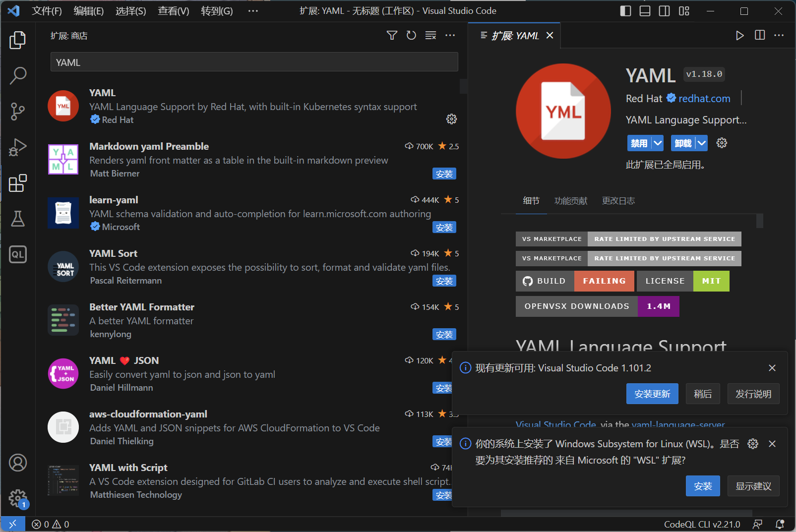
Task: Toggle the secondary side bar layout button
Action: (x=664, y=11)
